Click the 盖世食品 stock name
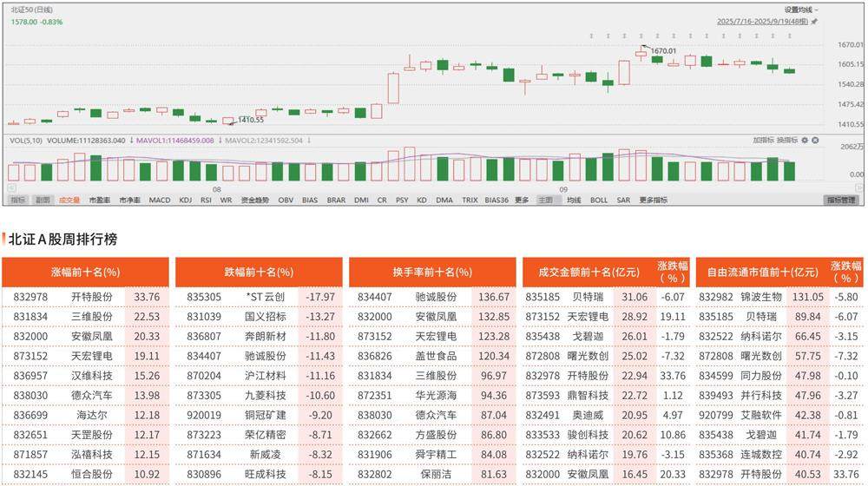The image size is (868, 486). (x=437, y=356)
